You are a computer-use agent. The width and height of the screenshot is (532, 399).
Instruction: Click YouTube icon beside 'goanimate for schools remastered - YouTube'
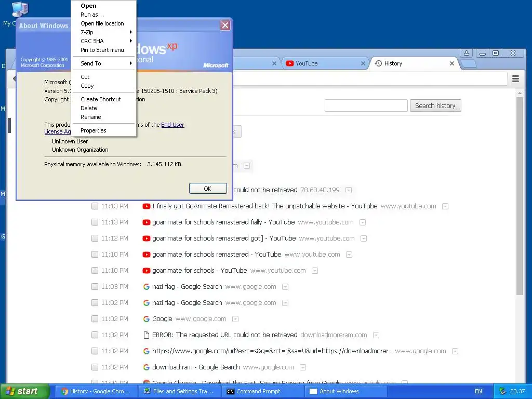click(146, 255)
